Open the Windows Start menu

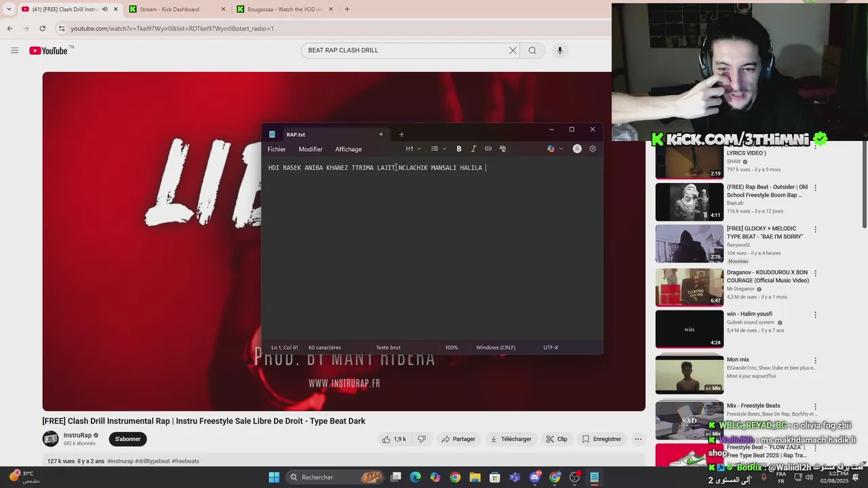[x=274, y=477]
